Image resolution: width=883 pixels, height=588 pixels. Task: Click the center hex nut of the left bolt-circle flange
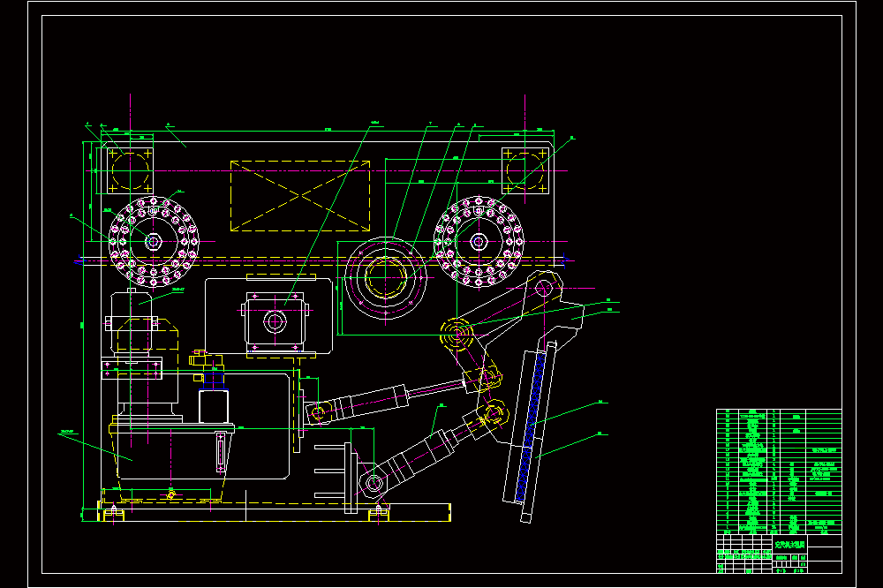tap(153, 242)
